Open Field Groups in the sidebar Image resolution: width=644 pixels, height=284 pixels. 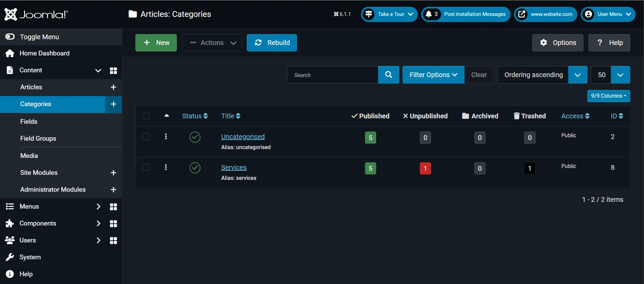38,138
